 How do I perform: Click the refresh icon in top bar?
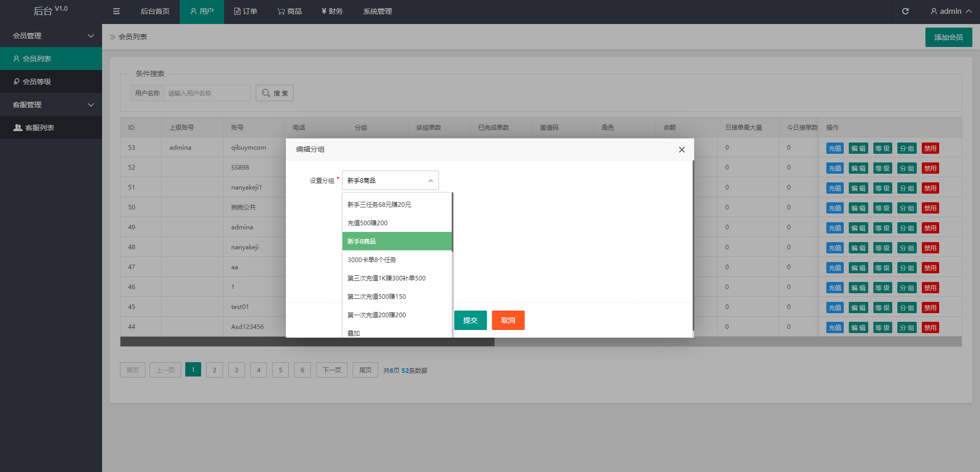point(905,11)
